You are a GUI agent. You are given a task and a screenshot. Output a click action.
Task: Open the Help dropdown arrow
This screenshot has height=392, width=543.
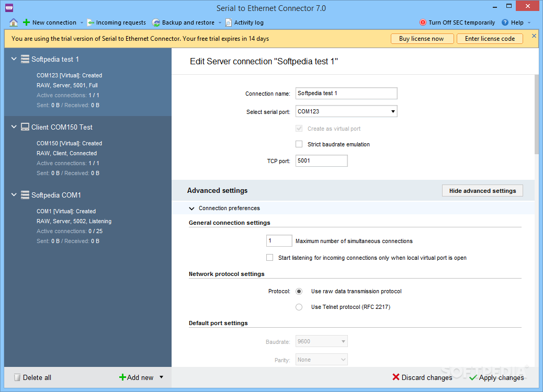529,23
